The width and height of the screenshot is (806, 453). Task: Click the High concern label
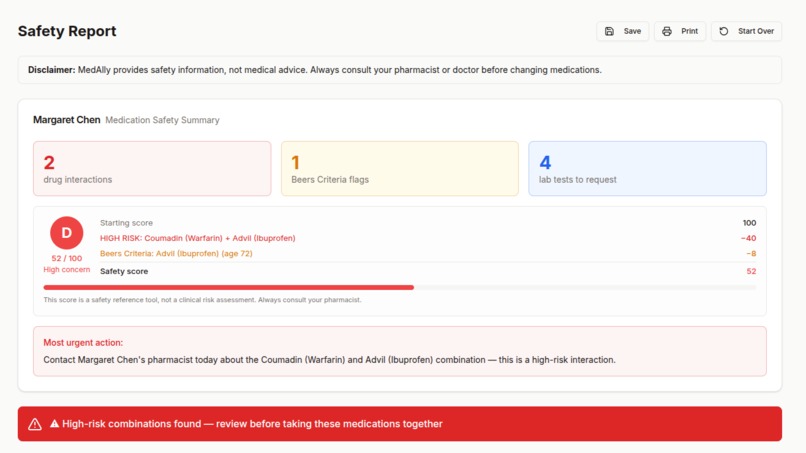[x=67, y=270]
